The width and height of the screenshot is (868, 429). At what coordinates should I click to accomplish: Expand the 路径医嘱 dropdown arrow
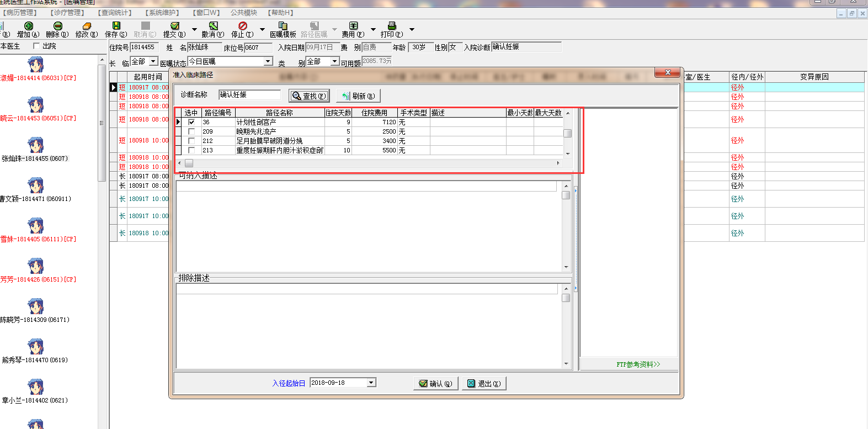pyautogui.click(x=334, y=29)
